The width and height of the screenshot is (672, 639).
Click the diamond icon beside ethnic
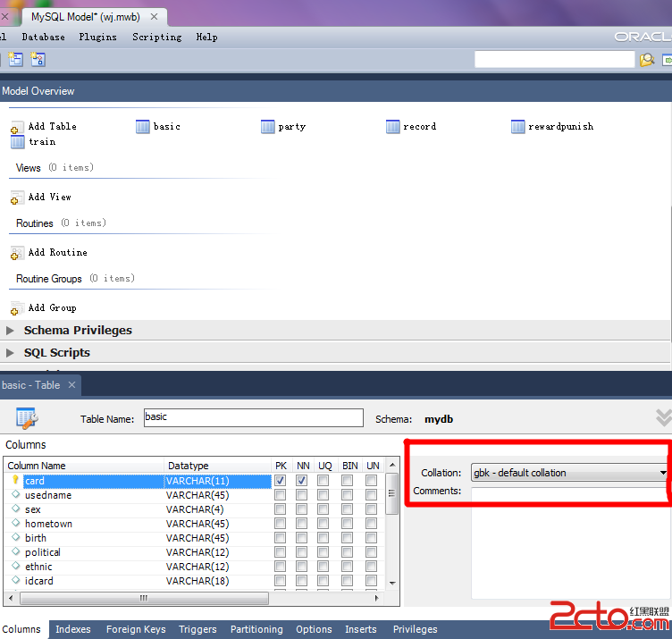[16, 566]
